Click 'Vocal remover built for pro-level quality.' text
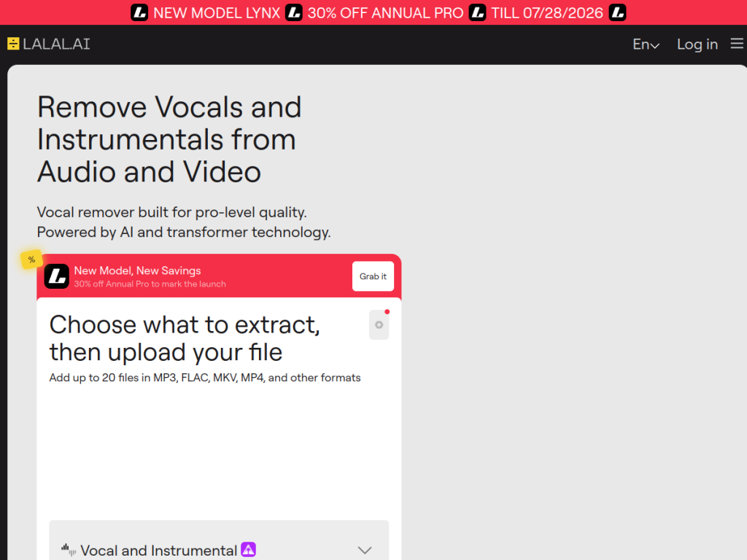The image size is (747, 560). 171,212
